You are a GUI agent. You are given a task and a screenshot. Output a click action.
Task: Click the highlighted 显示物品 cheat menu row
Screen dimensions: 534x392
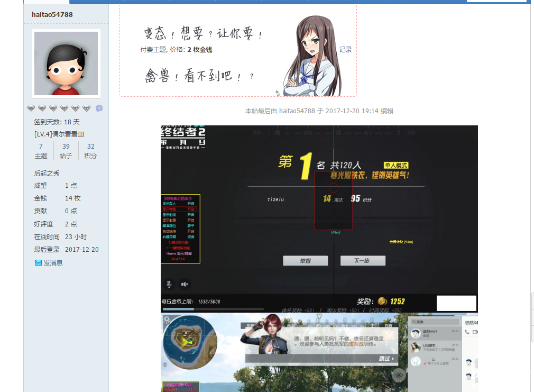point(179,209)
